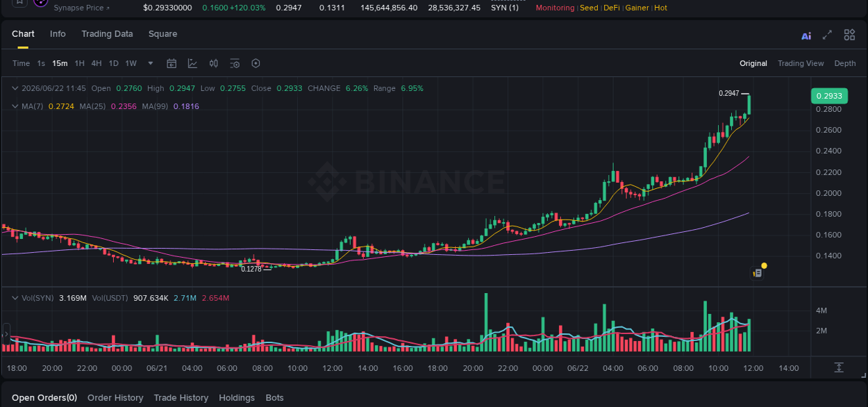Click the DeFi tag
Screen dimensions: 868x407
[x=612, y=8]
